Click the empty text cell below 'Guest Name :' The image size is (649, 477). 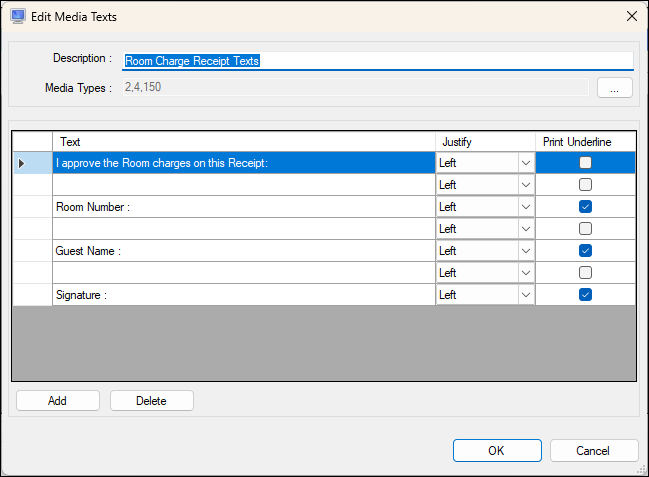[244, 273]
